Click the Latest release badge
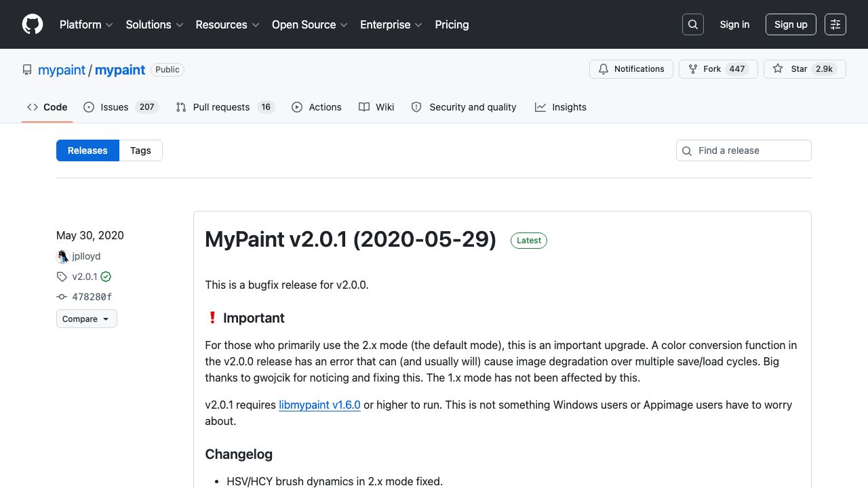The height and width of the screenshot is (488, 868). coord(529,240)
